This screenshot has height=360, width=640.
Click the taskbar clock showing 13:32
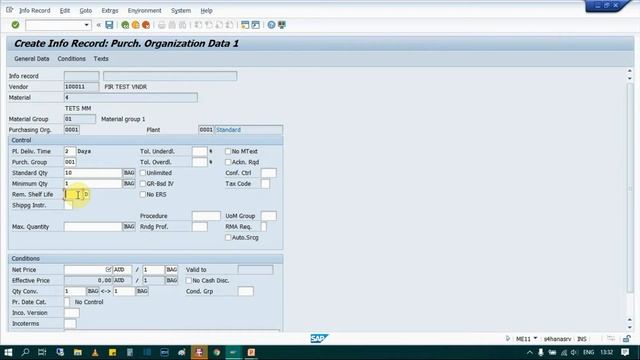(607, 352)
